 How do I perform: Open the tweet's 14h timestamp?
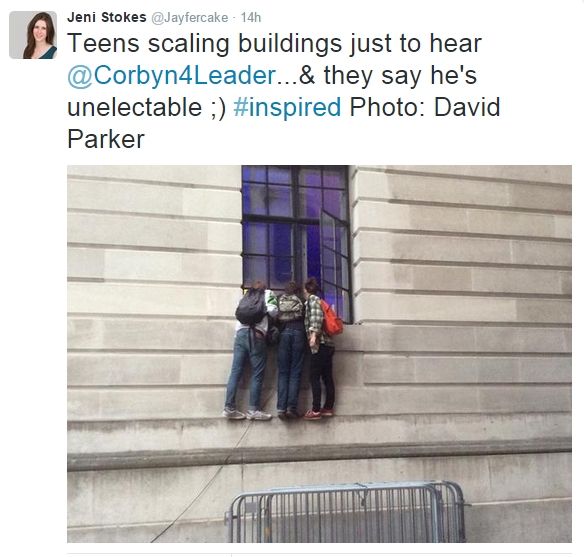251,17
